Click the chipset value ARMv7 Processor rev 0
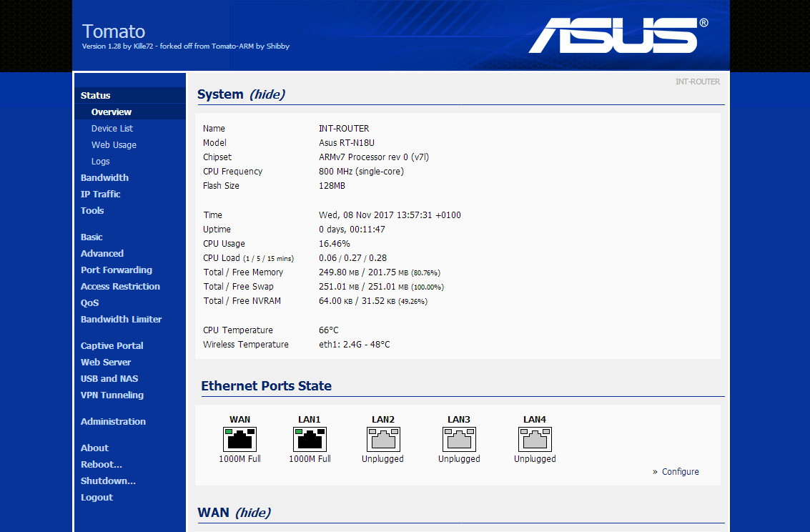Viewport: 810px width, 532px height. pos(373,157)
